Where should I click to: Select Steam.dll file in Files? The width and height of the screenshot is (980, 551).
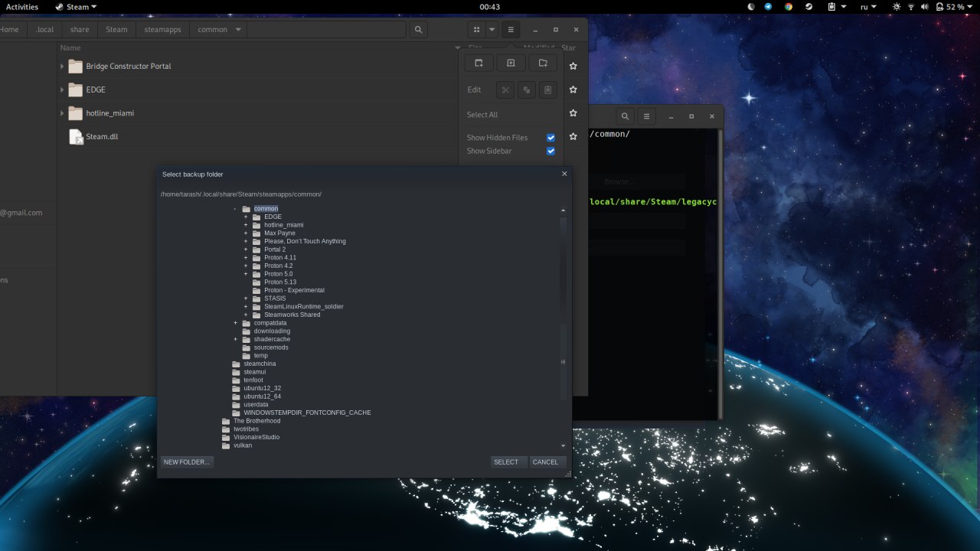coord(102,136)
